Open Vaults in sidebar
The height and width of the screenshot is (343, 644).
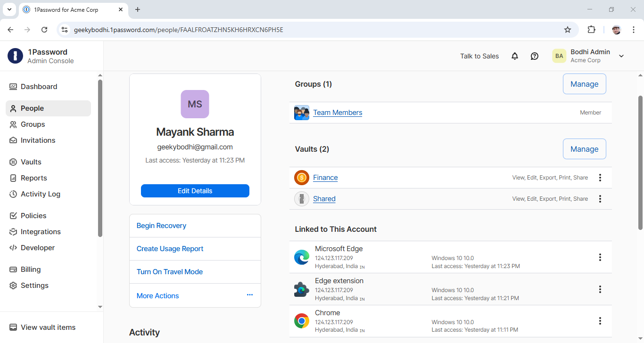click(48, 162)
